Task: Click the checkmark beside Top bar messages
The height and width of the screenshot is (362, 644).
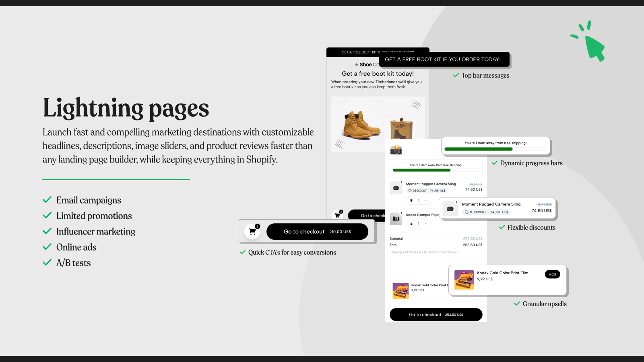Action: [x=456, y=75]
